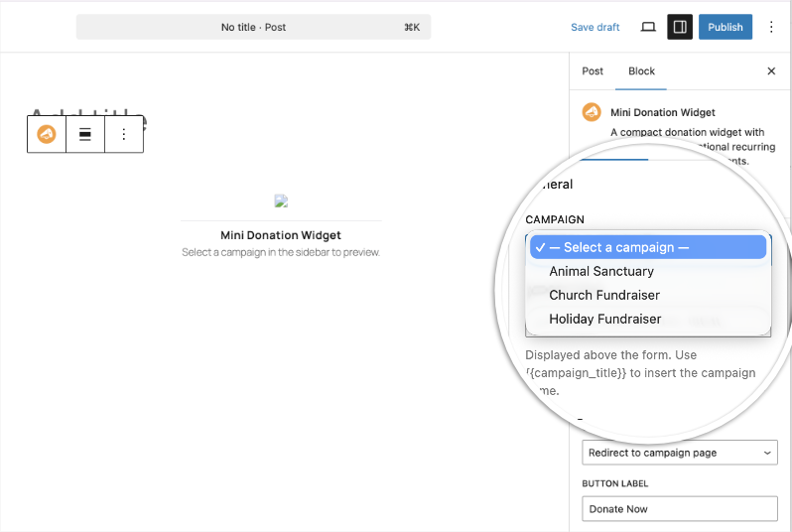Viewport: 792px width, 532px height.
Task: Select Church Fundraiser from the campaign list
Action: tap(604, 295)
